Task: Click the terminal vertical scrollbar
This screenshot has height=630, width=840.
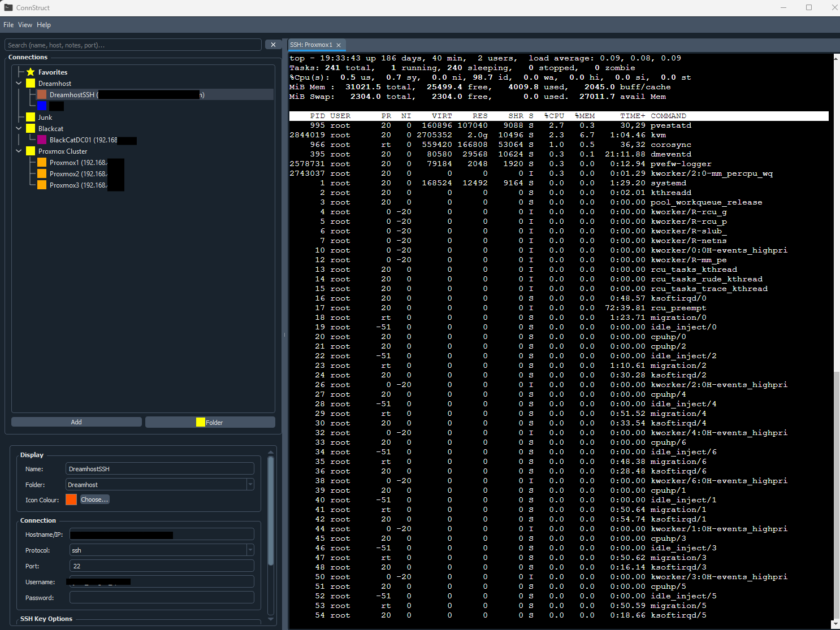Action: (x=836, y=496)
